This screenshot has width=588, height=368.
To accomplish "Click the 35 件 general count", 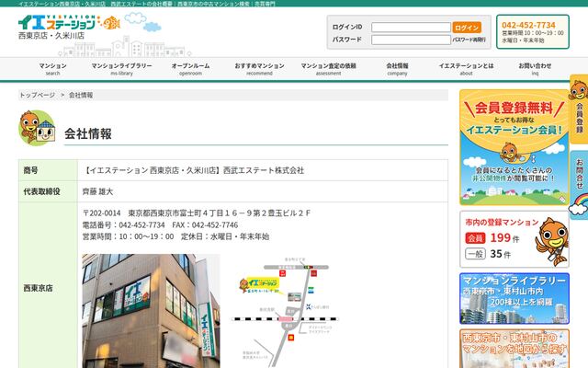I will click(500, 254).
